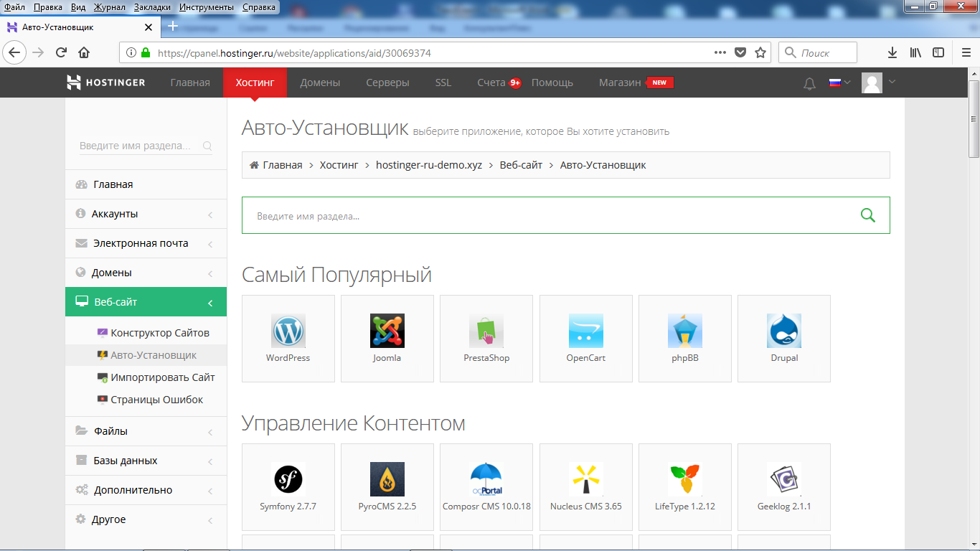Viewport: 980px width, 551px height.
Task: Open the Журнал browser menu
Action: point(108,7)
